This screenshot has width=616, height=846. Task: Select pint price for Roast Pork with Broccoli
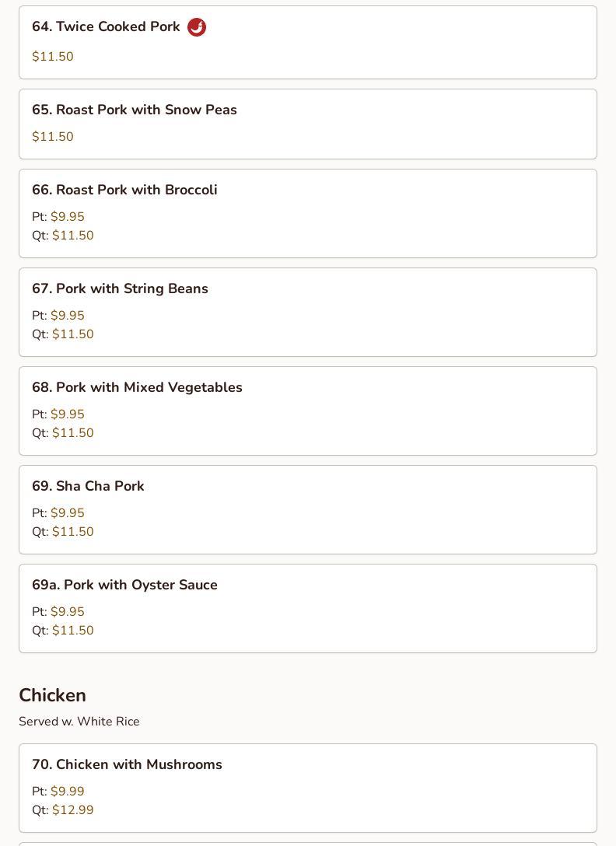(x=67, y=217)
